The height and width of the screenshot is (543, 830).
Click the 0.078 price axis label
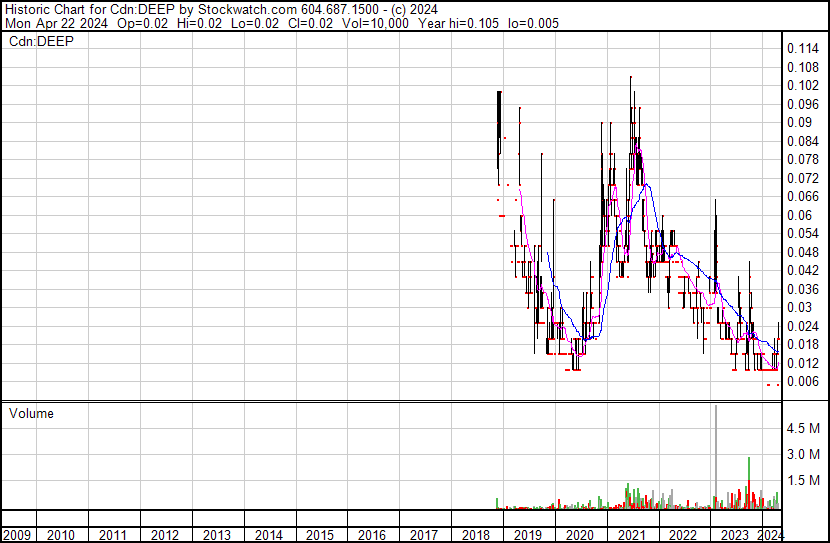click(803, 159)
